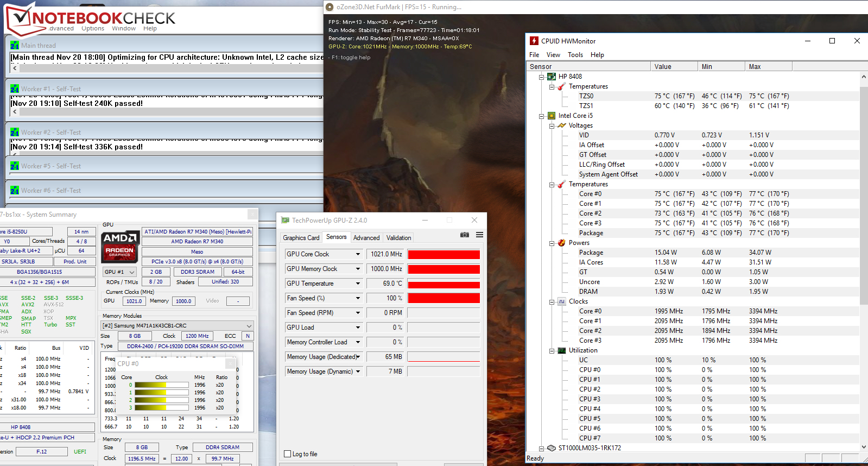Click the Sensor column header
868x466 pixels.
[x=588, y=67]
